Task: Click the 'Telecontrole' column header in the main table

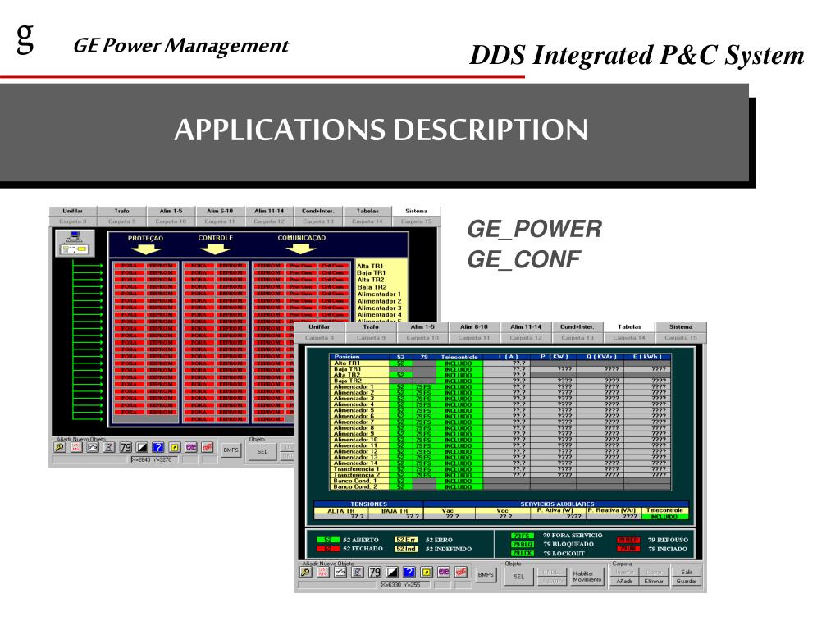Action: [x=459, y=357]
